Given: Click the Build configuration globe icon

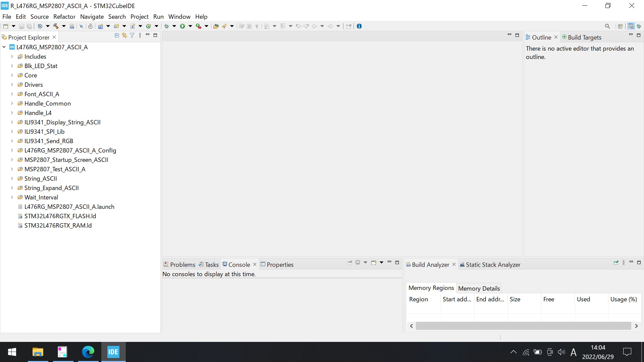Looking at the screenshot, I should tap(40, 26).
